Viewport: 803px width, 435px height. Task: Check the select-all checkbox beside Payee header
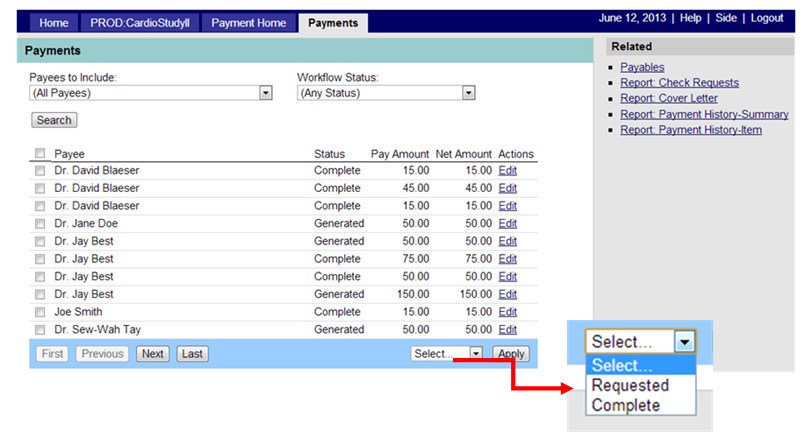pos(40,154)
